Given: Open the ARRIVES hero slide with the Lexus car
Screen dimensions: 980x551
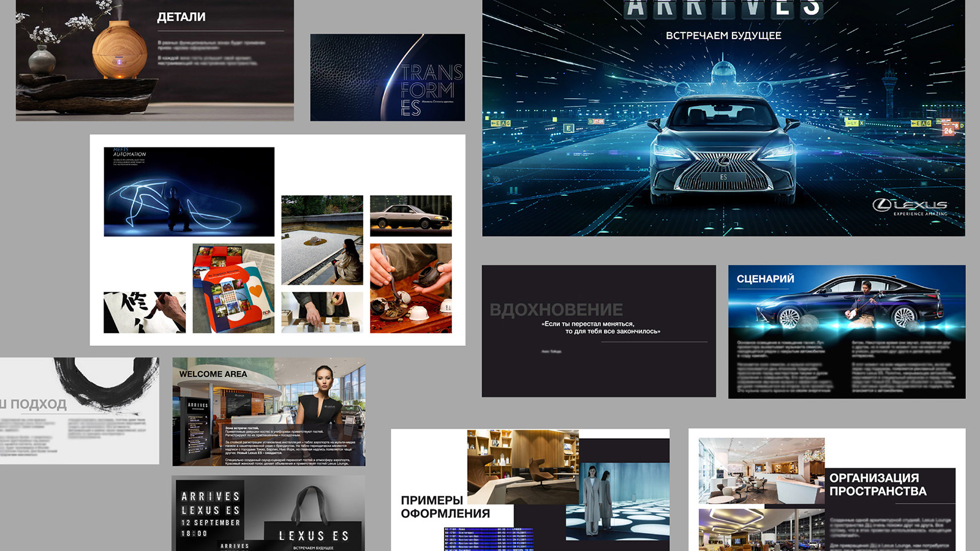Looking at the screenshot, I should pyautogui.click(x=723, y=118).
